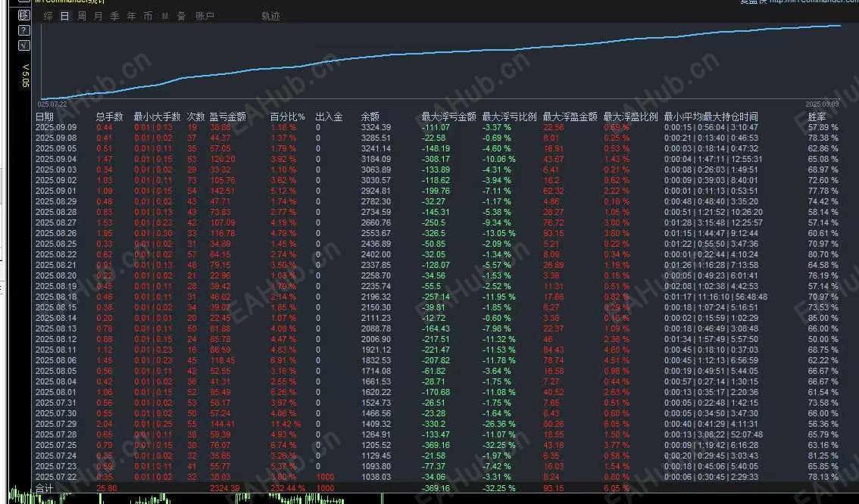
Task: Switch to the 周 weekly statistics tab
Action: (80, 15)
